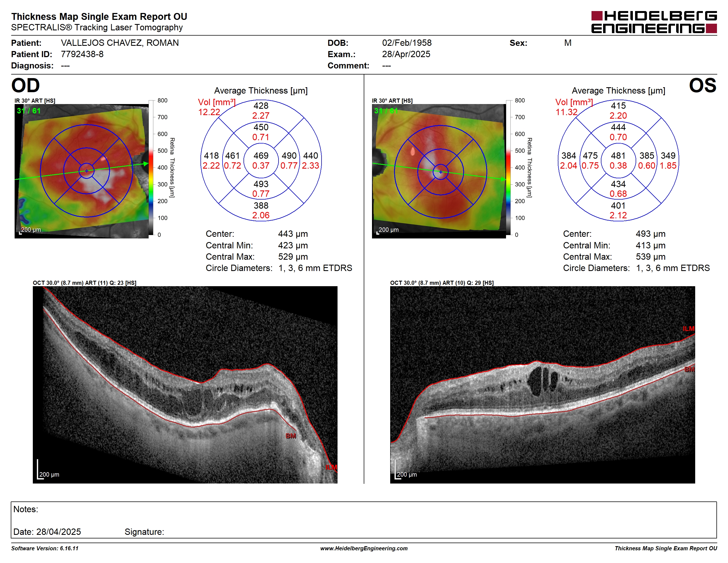The width and height of the screenshot is (728, 563).
Task: Click OS center volume 0.38
Action: [x=618, y=165]
